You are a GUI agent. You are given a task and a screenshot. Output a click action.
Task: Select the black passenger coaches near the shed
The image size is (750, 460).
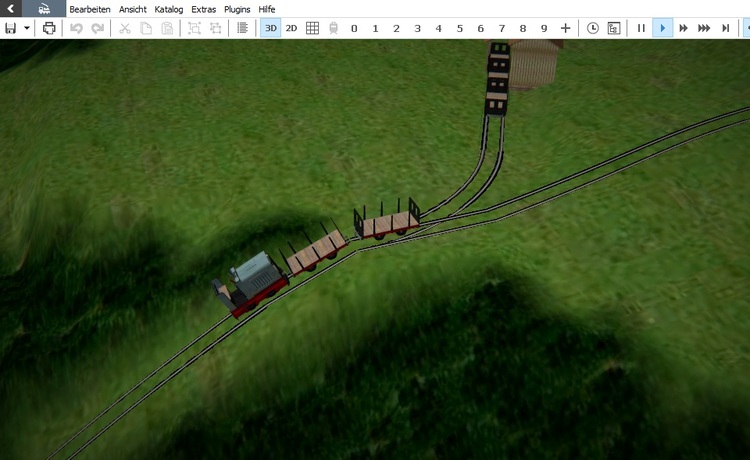click(497, 79)
